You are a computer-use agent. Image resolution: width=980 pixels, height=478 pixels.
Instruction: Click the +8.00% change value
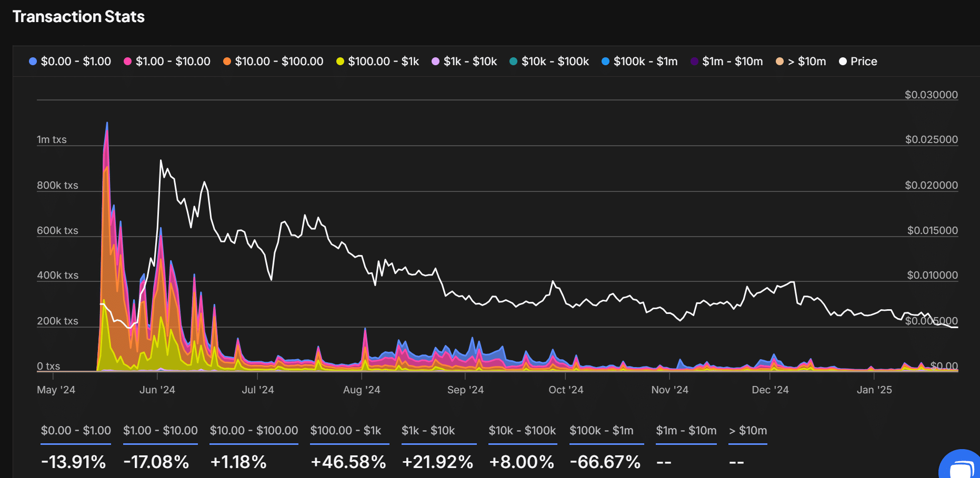click(522, 462)
